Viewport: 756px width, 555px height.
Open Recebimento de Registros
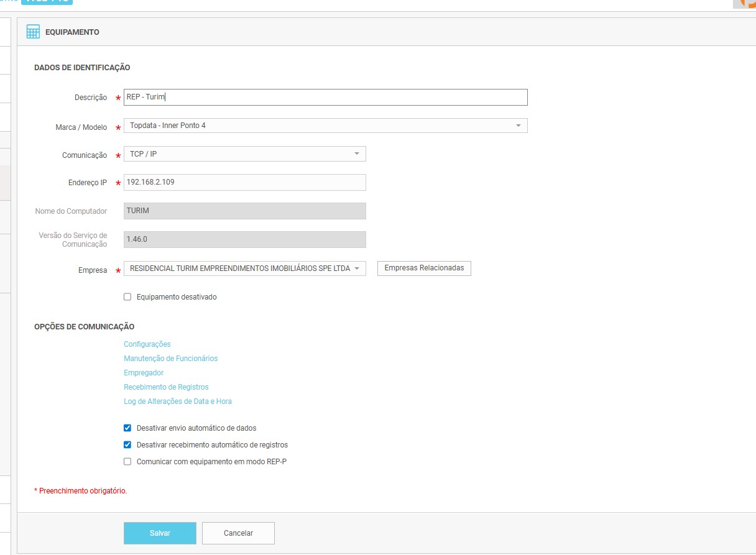coord(166,387)
